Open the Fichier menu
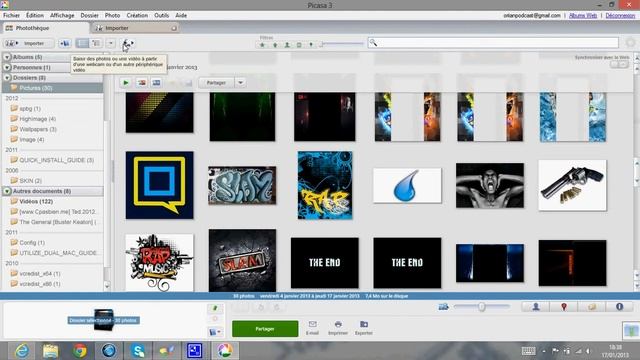Image resolution: width=640 pixels, height=360 pixels. pyautogui.click(x=11, y=16)
